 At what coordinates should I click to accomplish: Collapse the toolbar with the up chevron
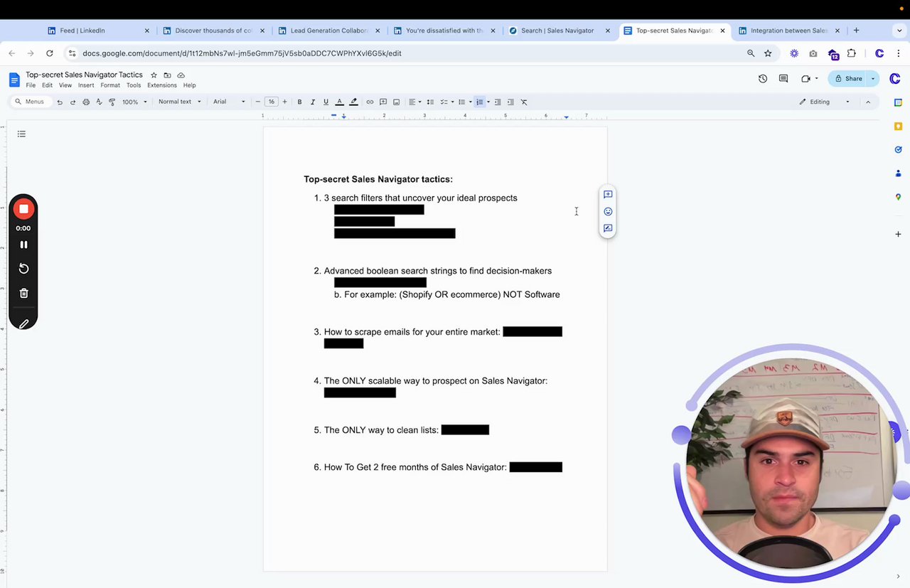click(x=868, y=102)
